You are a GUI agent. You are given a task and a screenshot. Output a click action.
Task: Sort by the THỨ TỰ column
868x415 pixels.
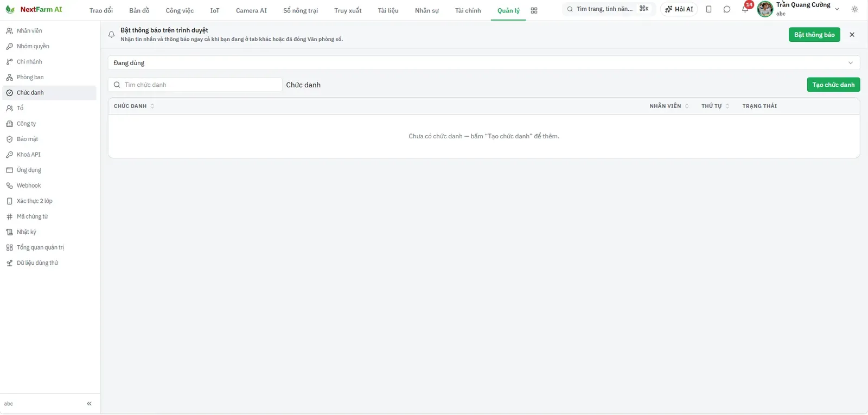pyautogui.click(x=716, y=106)
